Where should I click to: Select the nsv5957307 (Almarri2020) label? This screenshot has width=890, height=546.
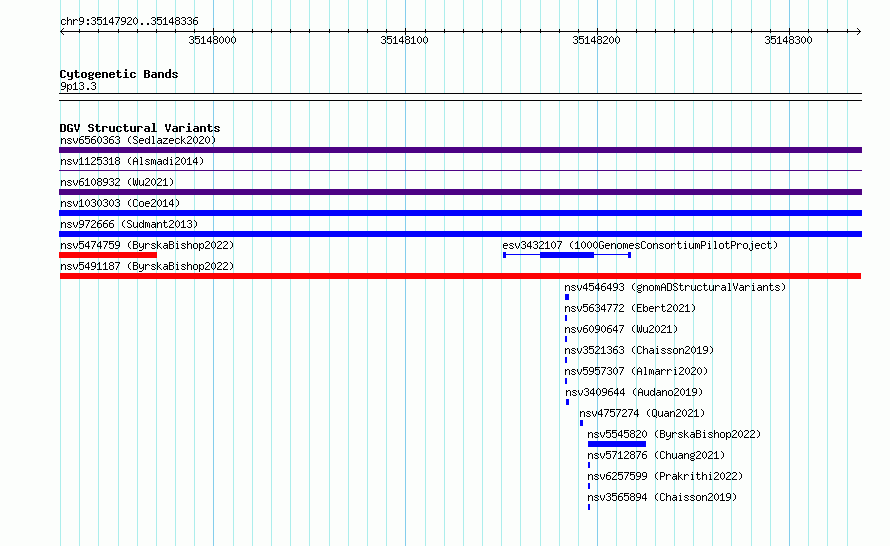(636, 371)
